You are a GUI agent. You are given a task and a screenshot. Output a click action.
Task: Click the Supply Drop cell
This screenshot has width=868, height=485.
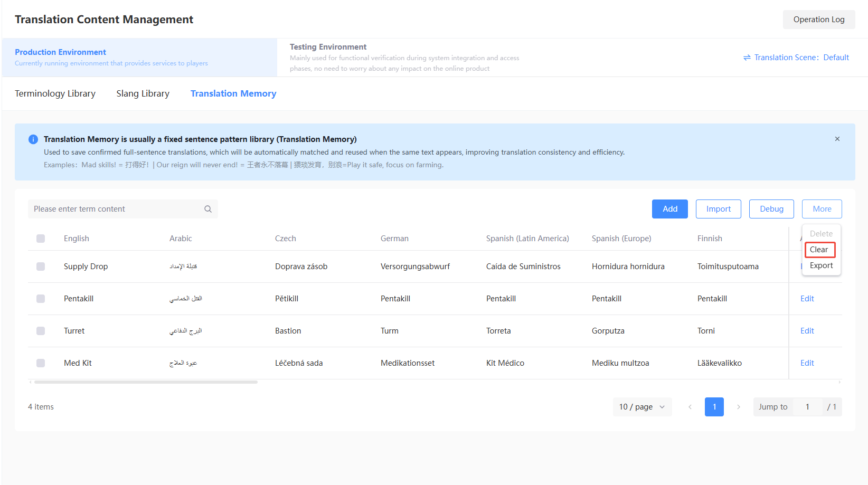86,267
